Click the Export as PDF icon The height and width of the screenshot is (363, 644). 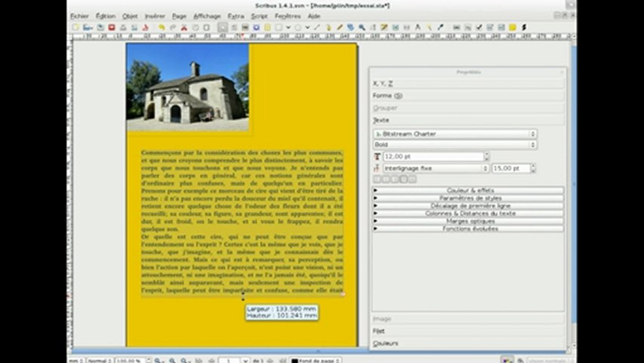[145, 27]
